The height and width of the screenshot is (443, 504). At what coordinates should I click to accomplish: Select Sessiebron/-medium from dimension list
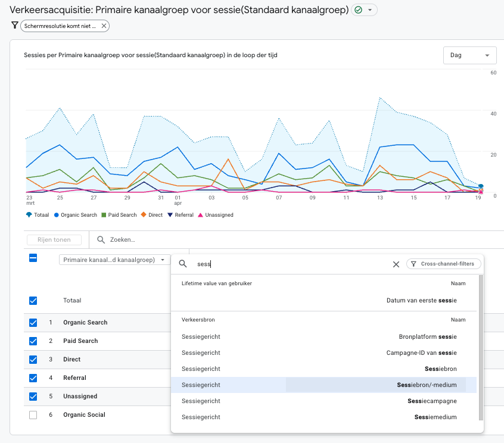tap(427, 385)
